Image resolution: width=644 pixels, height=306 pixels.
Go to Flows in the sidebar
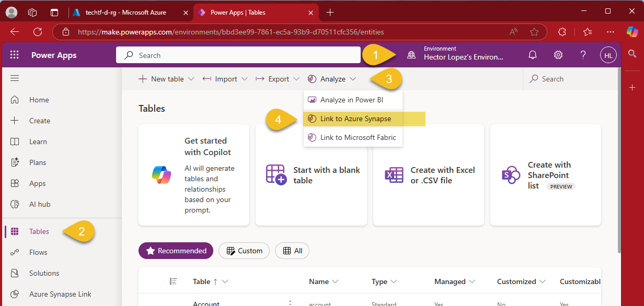38,252
